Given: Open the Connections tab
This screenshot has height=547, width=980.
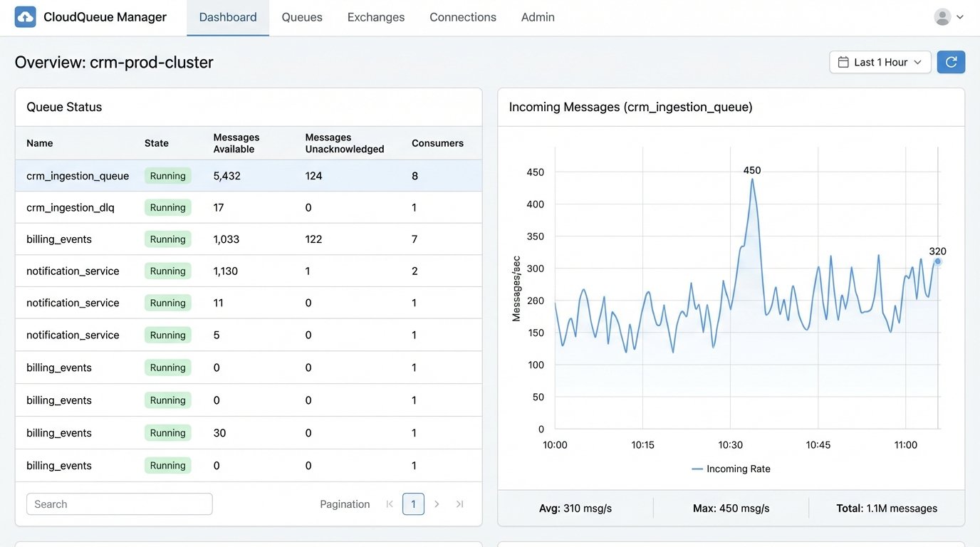Looking at the screenshot, I should 462,16.
